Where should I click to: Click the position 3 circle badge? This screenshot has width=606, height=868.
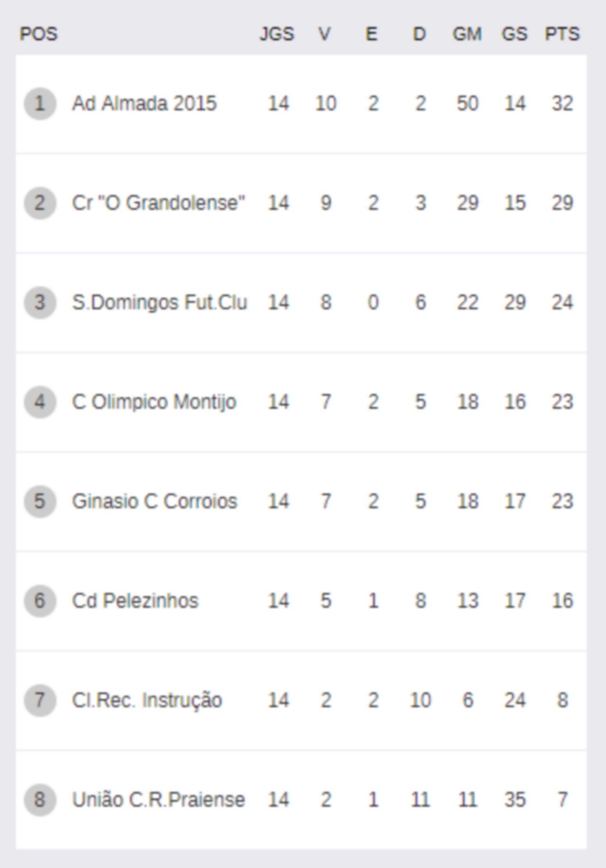pyautogui.click(x=40, y=302)
